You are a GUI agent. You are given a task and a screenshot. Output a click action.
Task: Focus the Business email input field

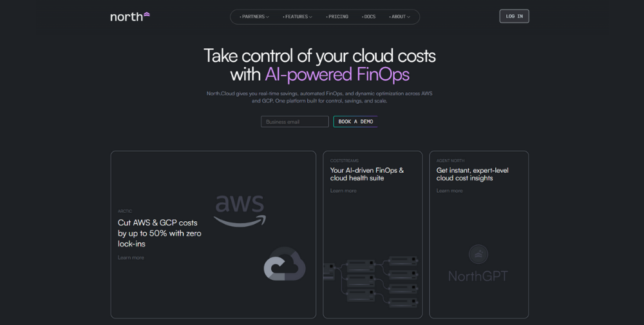(294, 122)
